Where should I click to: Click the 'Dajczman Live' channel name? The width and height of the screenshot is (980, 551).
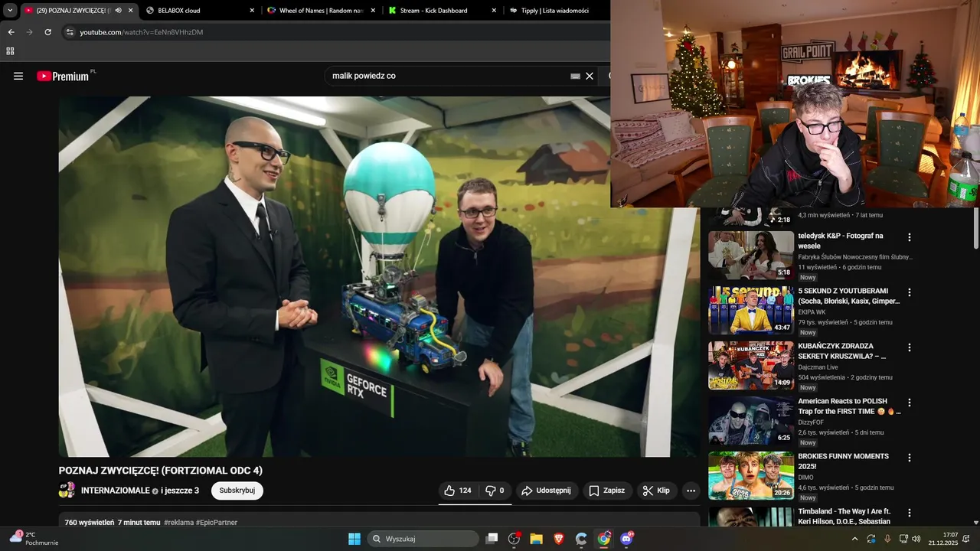(x=818, y=367)
